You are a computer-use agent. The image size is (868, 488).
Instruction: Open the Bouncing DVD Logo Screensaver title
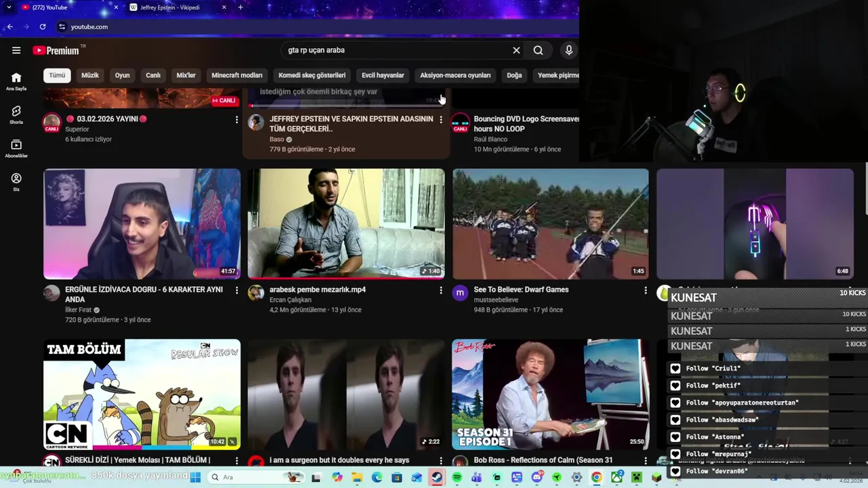click(x=526, y=123)
